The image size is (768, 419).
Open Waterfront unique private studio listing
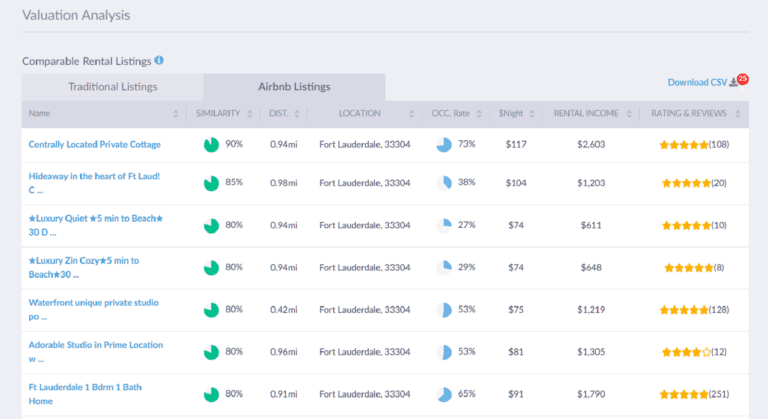(94, 309)
